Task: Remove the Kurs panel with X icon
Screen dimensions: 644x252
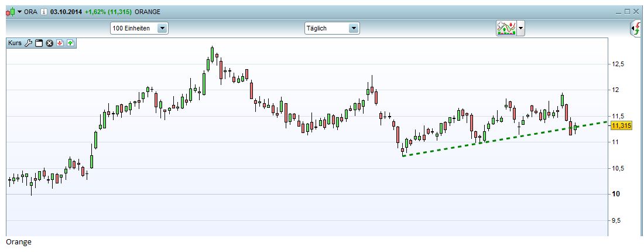Action: pos(49,43)
